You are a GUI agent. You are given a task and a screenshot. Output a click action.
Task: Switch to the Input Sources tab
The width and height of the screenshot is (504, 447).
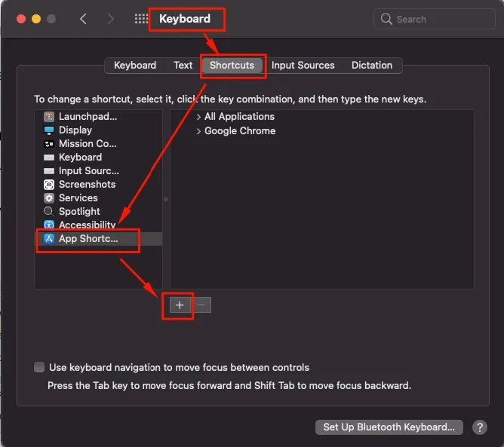[x=303, y=65]
